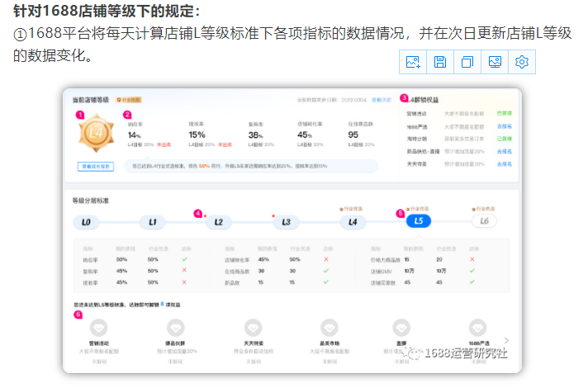
Task: Select the L0 level tab
Action: [x=85, y=222]
